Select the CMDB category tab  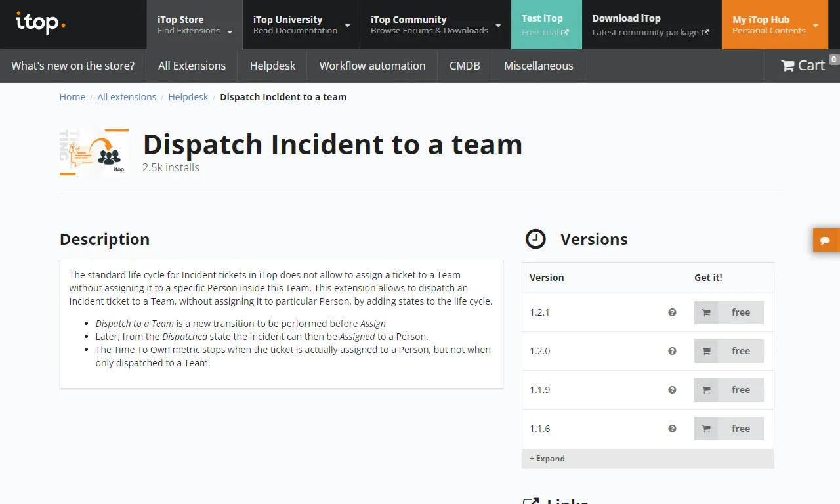click(465, 66)
